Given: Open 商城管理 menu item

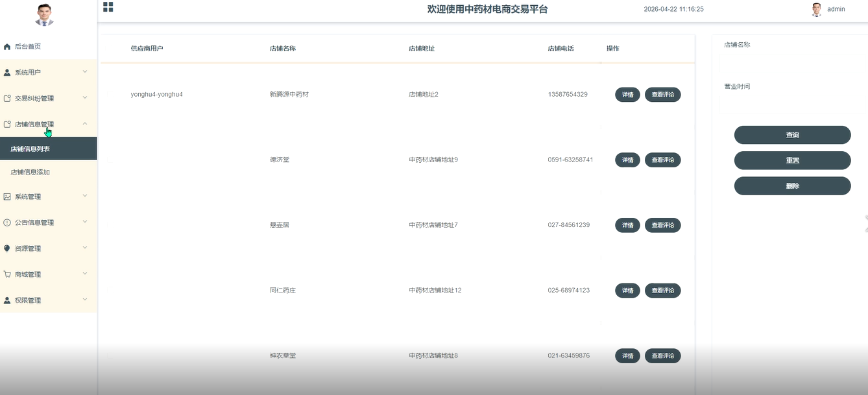Looking at the screenshot, I should 49,274.
